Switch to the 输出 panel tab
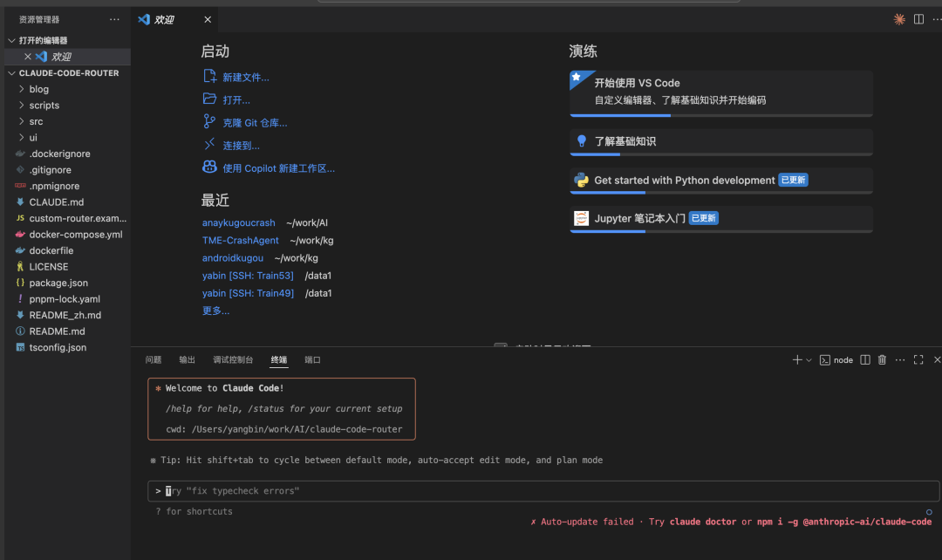 187,360
